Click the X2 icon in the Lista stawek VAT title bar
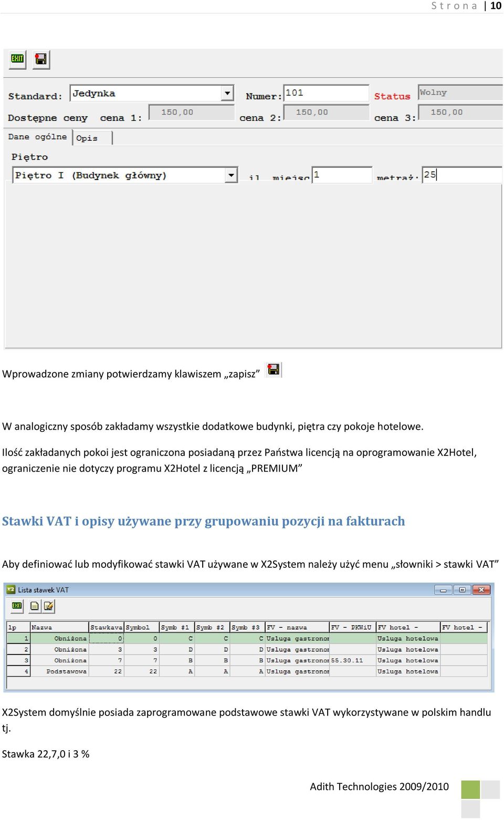Viewport: 504px width, 820px height. tap(10, 590)
